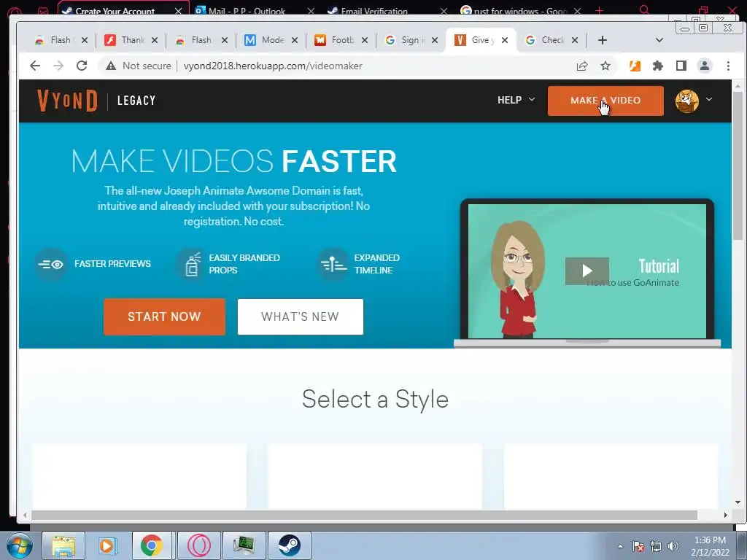The image size is (747, 560).
Task: Bookmark this page with star icon
Action: click(x=605, y=66)
